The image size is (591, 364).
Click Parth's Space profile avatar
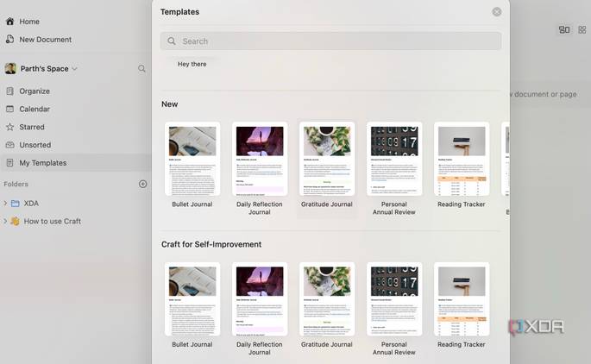tap(10, 69)
